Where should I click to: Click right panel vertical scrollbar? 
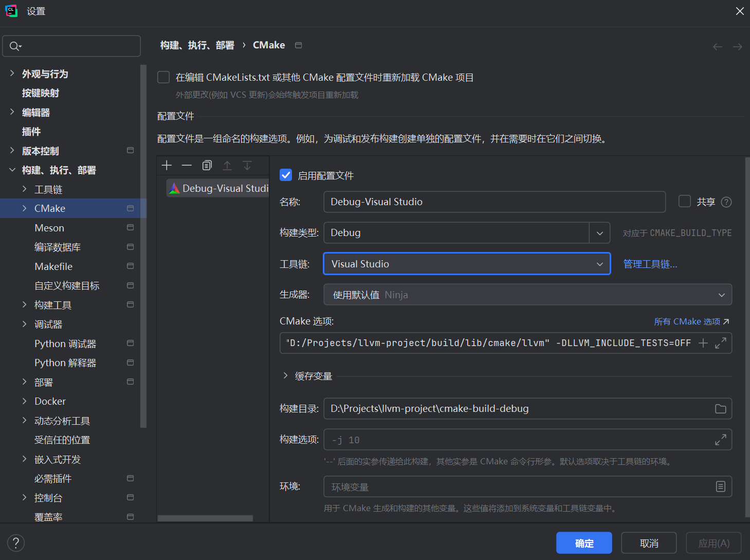point(747,337)
